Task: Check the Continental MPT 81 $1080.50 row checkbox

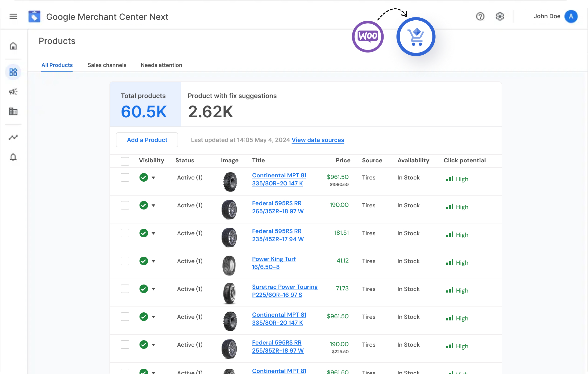Action: [x=125, y=177]
